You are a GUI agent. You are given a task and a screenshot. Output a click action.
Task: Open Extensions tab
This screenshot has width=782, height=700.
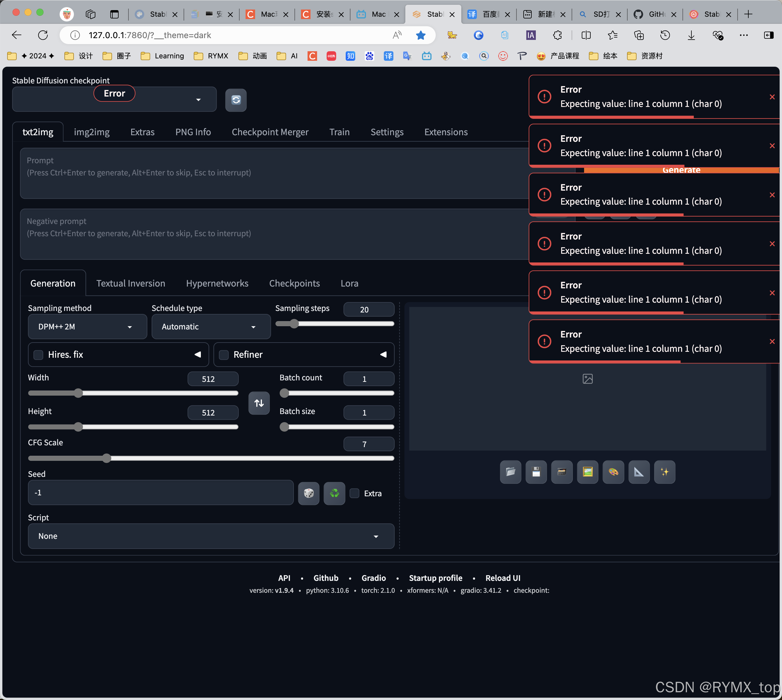coord(446,132)
